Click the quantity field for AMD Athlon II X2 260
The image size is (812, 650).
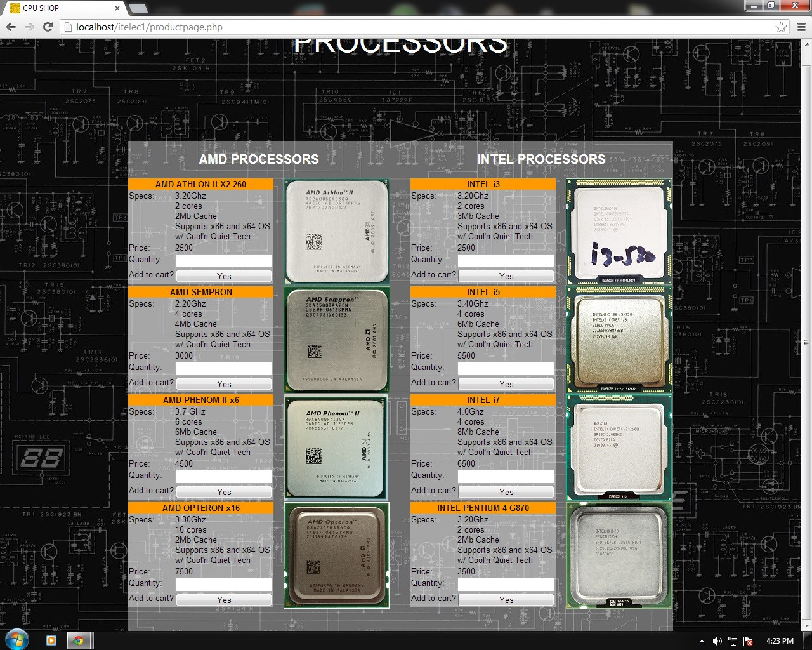pos(223,261)
